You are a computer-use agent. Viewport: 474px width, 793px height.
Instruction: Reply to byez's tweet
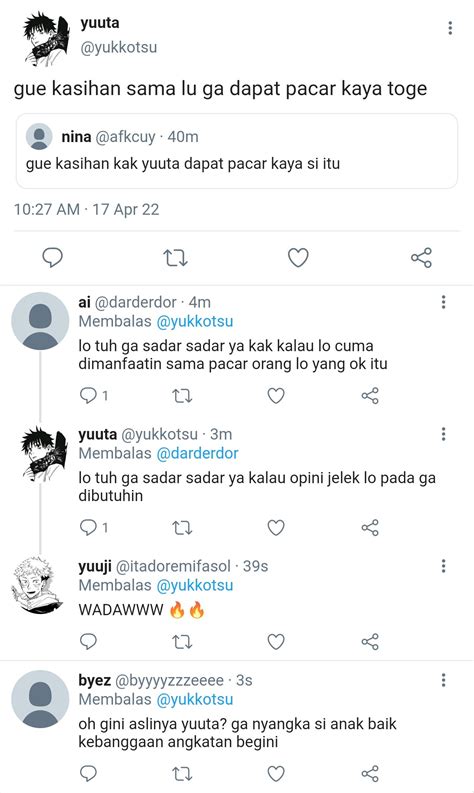coord(89,773)
